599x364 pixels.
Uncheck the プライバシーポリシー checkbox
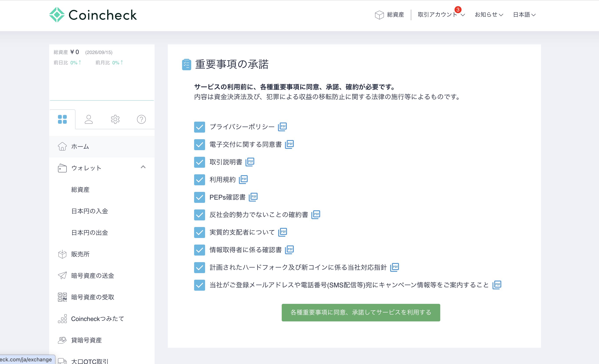[x=199, y=127]
